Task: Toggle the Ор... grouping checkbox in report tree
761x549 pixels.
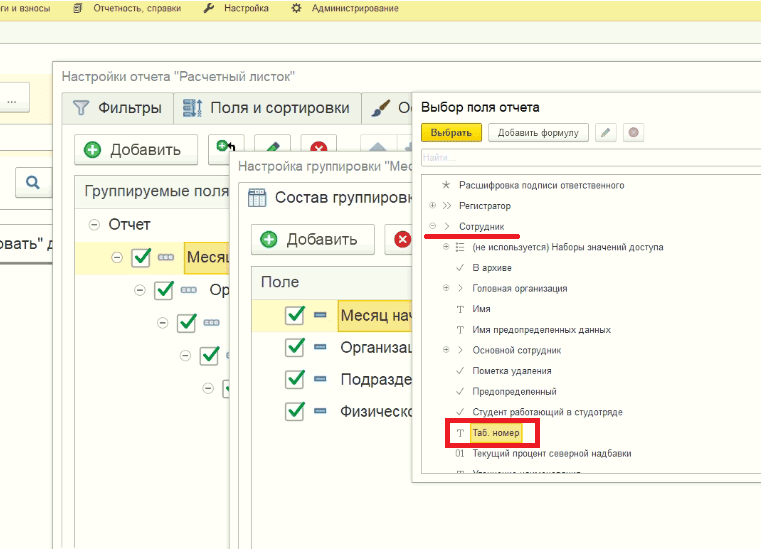Action: (164, 290)
